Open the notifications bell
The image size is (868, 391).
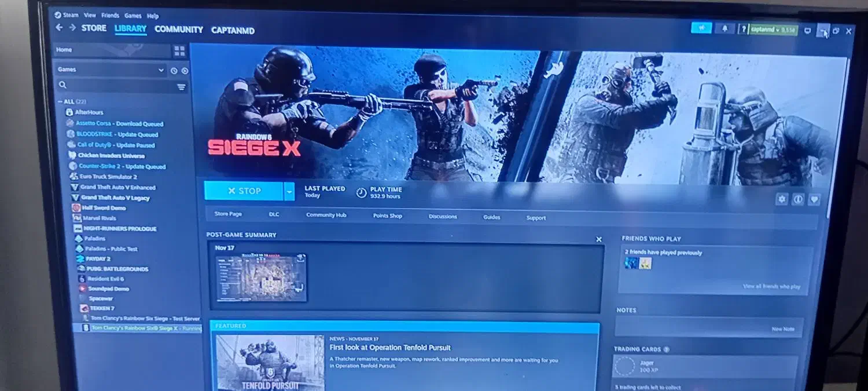pyautogui.click(x=724, y=28)
